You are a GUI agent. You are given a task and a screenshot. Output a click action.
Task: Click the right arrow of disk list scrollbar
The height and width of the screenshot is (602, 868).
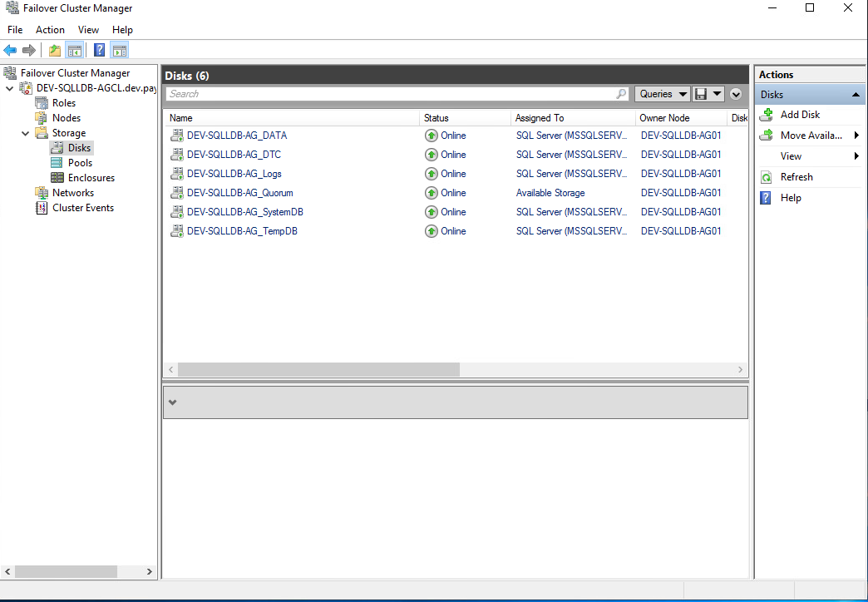coord(741,369)
